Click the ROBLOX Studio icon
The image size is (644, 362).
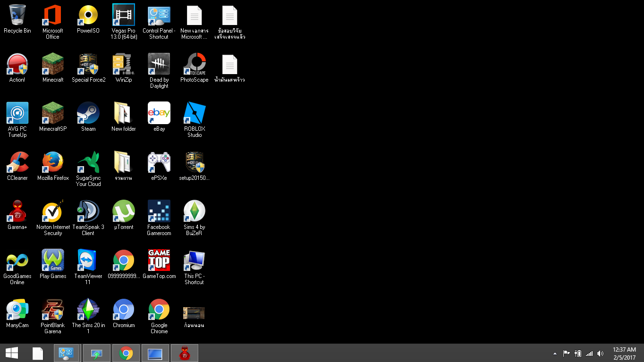pos(195,113)
